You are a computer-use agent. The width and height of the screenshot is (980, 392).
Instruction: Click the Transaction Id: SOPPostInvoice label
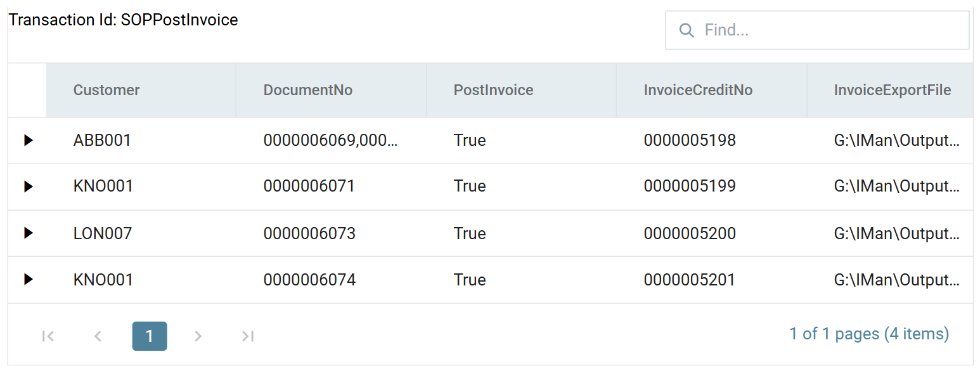[124, 20]
